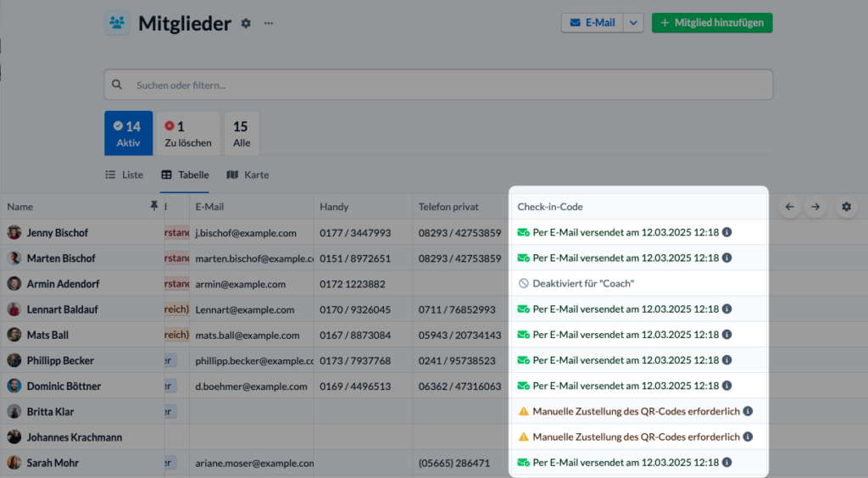Switch to the Karte view tab
The width and height of the screenshot is (868, 478).
(248, 175)
